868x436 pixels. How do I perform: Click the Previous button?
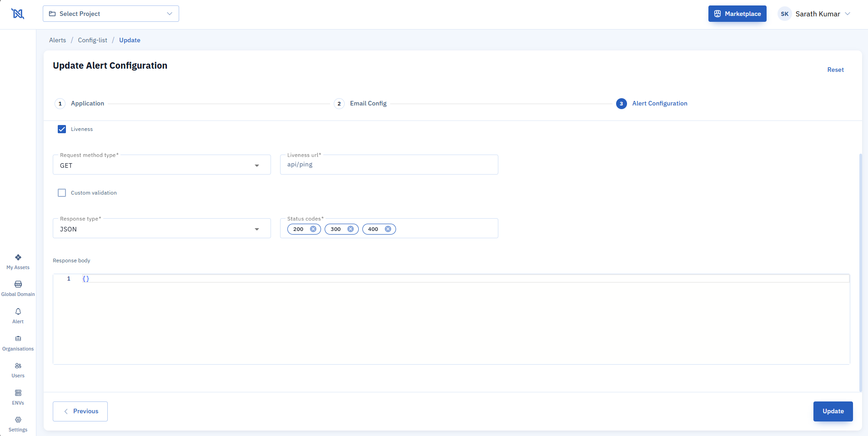[80, 411]
